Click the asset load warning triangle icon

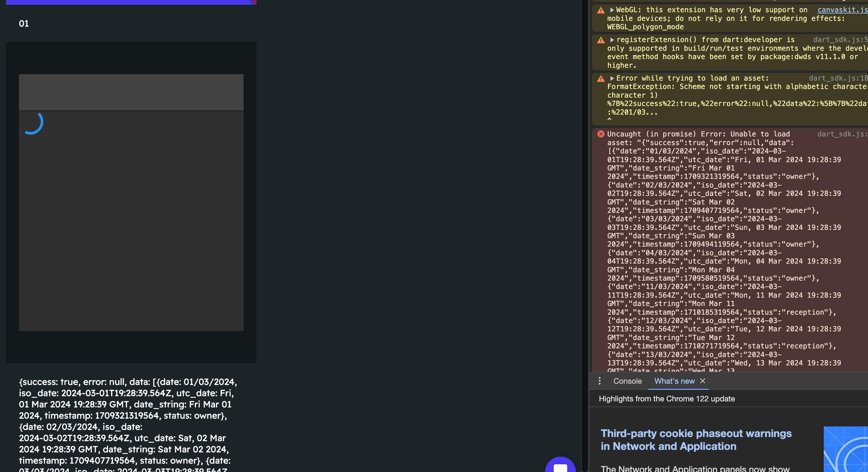tap(601, 79)
